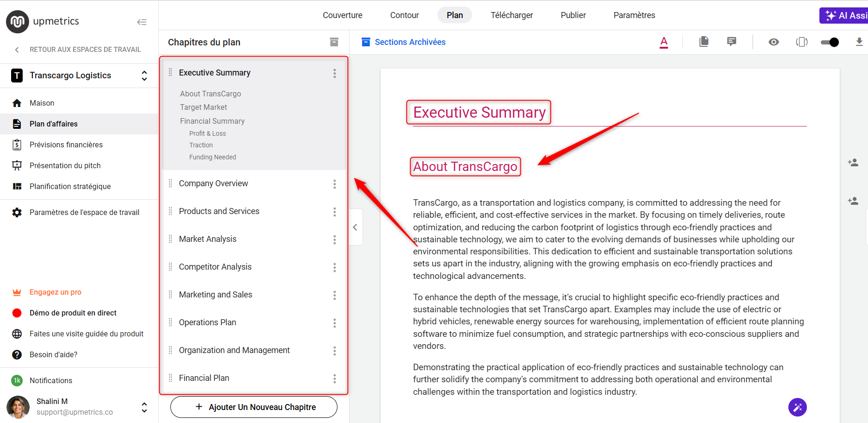
Task: Select Profit & Loss sub-item
Action: point(207,133)
